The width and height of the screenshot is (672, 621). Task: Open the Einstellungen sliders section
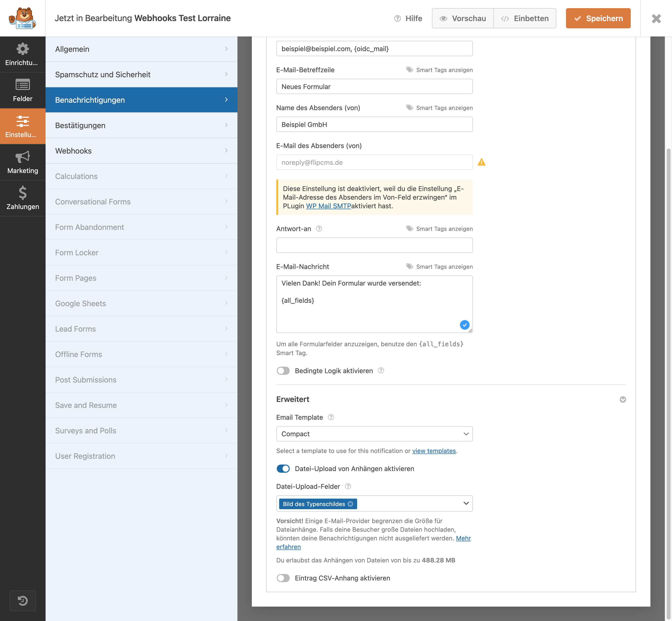pyautogui.click(x=23, y=126)
